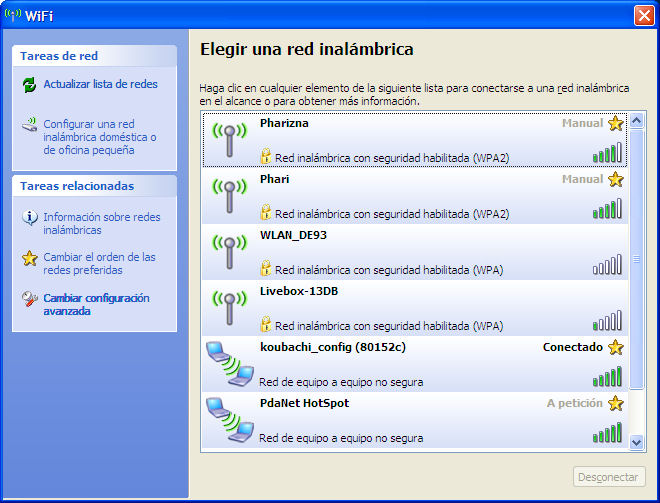Open Actualizar lista de redes link
This screenshot has height=503, width=660.
click(101, 84)
